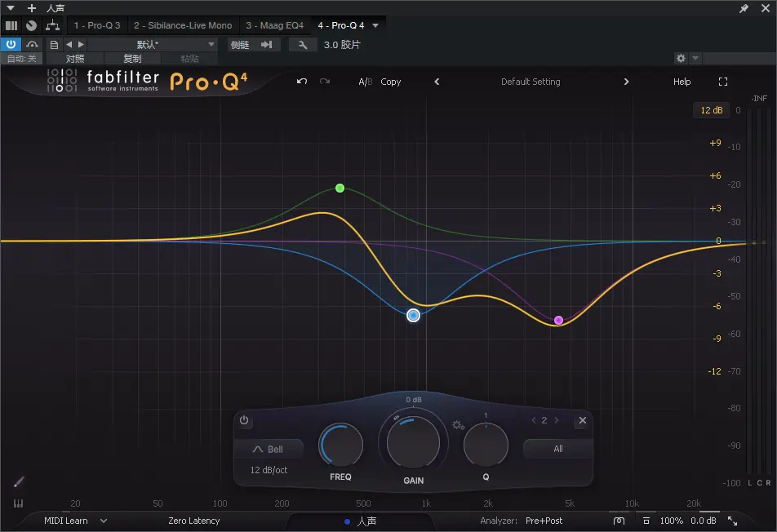The image size is (777, 532).
Task: Close the band controls panel
Action: pyautogui.click(x=582, y=420)
